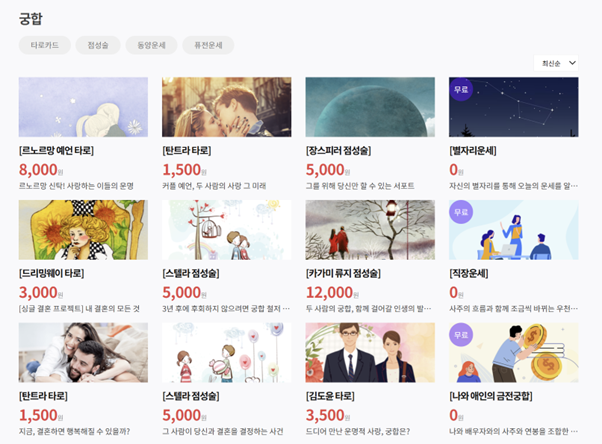Click the 무료 badge on 직장운세
This screenshot has width=602, height=444.
pos(461,212)
